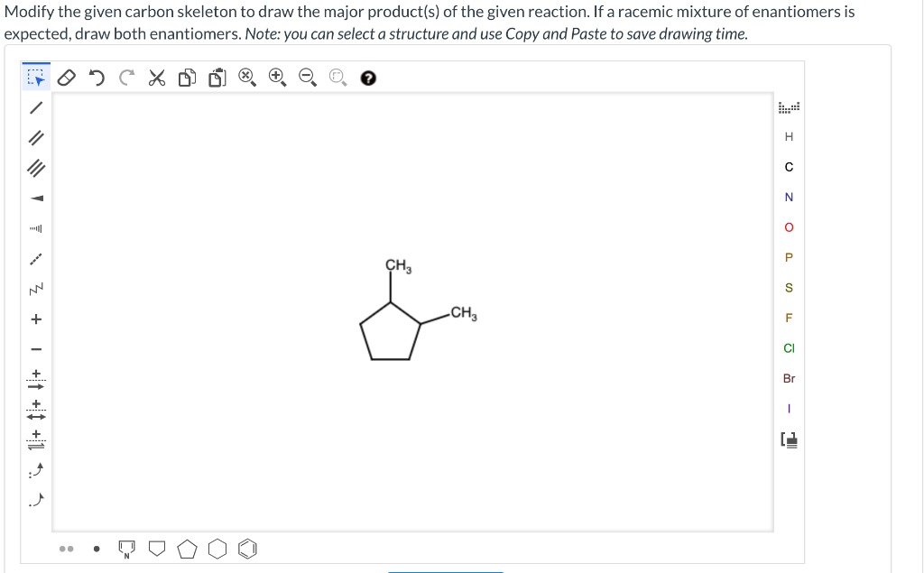Screen dimensions: 924x573
Task: Select the double bond tool
Action: [x=37, y=137]
